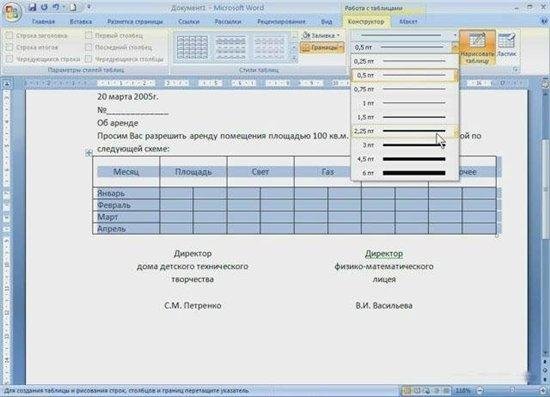550x397 pixels.
Task: Open the Главная tab
Action: (43, 21)
